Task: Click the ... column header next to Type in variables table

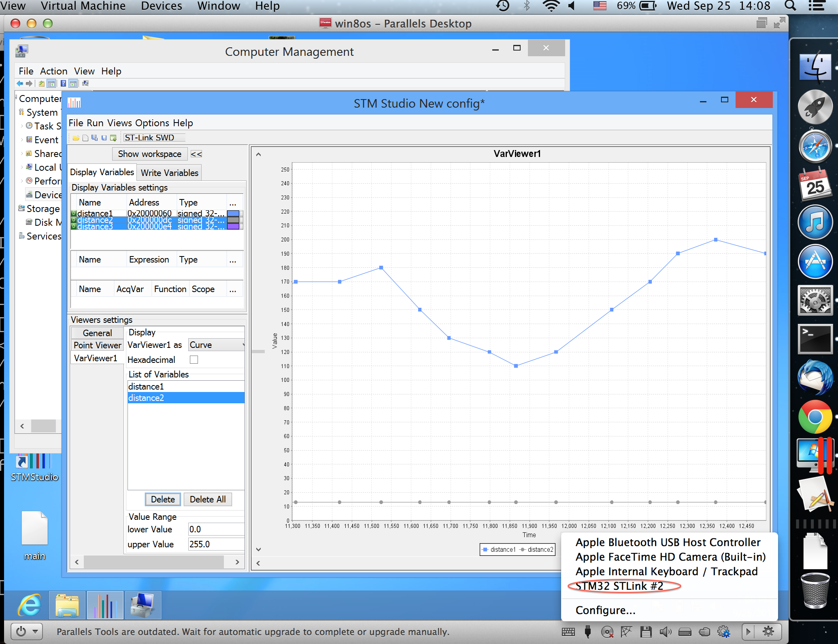Action: click(x=233, y=203)
